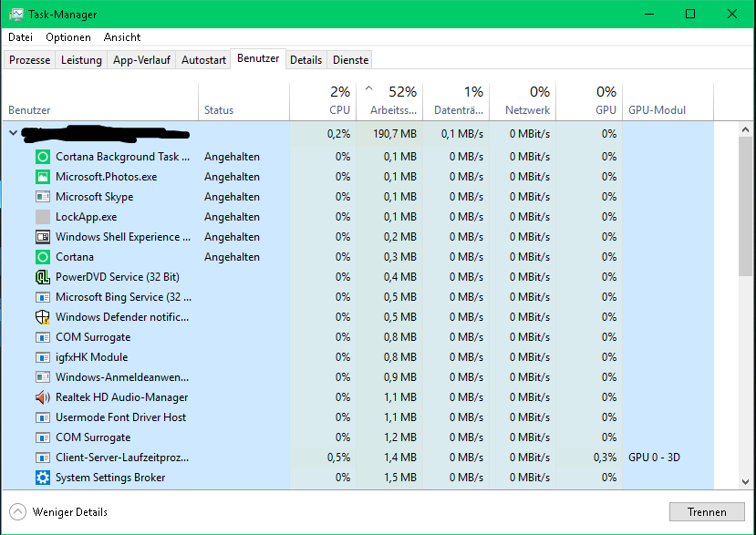The image size is (756, 535).
Task: Sort by the GPU-Modul column header
Action: tap(668, 102)
